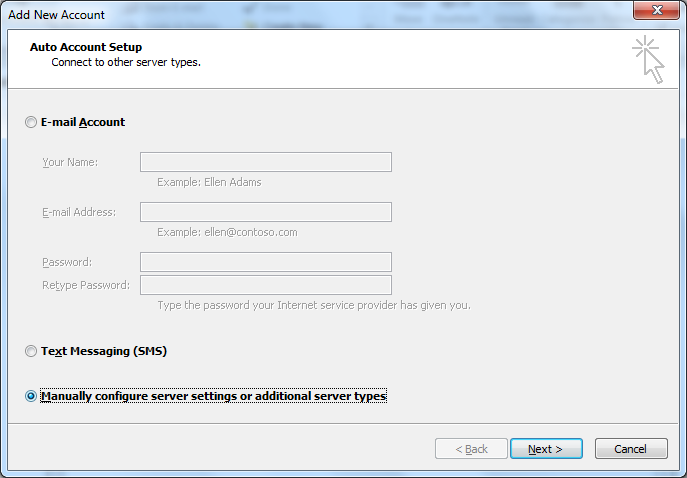
Task: Click the disabled Back button
Action: pyautogui.click(x=471, y=449)
